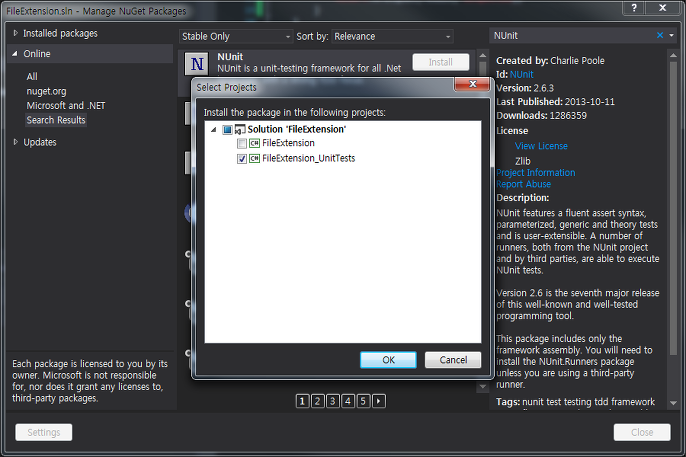Expand the Updates section
Screen dimensions: 686x457
pos(15,142)
